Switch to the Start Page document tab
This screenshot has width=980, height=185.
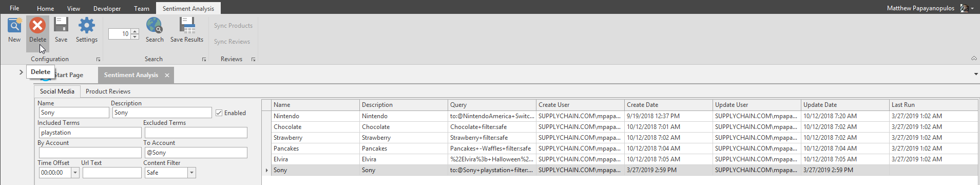(x=68, y=75)
